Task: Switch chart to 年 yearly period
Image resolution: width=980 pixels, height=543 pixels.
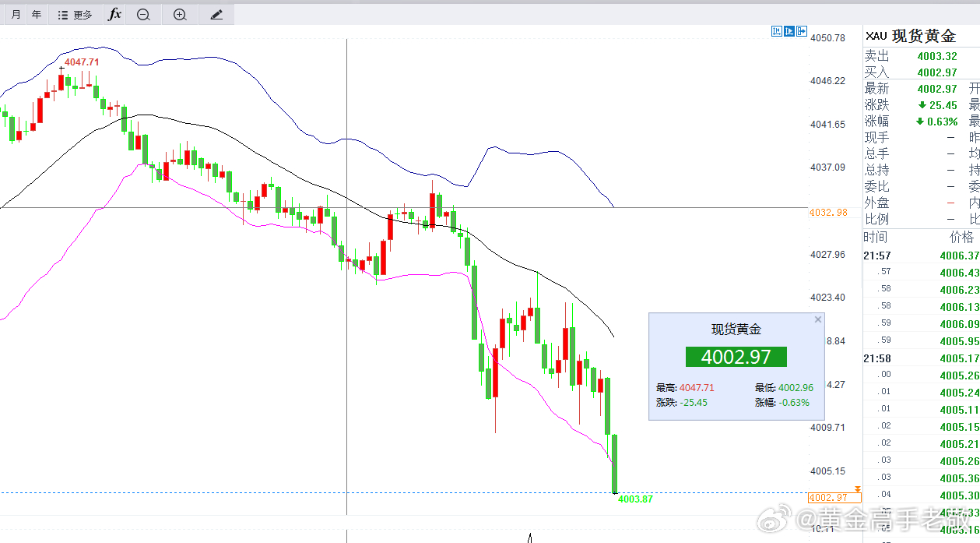Action: point(37,14)
